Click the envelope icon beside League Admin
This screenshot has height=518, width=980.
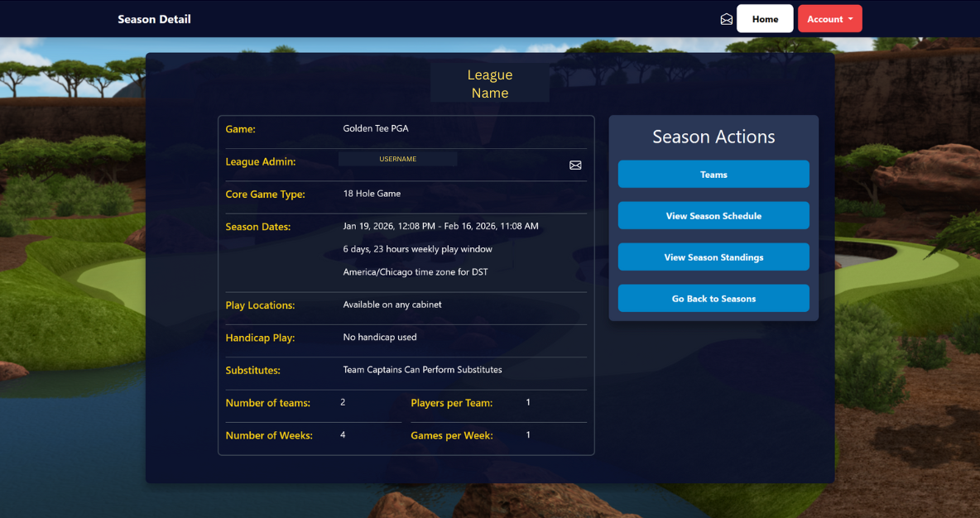click(x=575, y=165)
